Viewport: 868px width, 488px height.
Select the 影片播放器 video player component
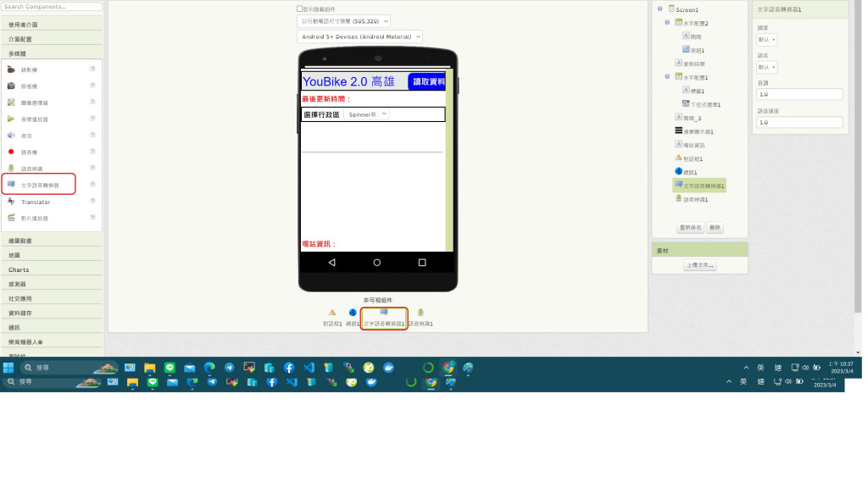coord(34,219)
